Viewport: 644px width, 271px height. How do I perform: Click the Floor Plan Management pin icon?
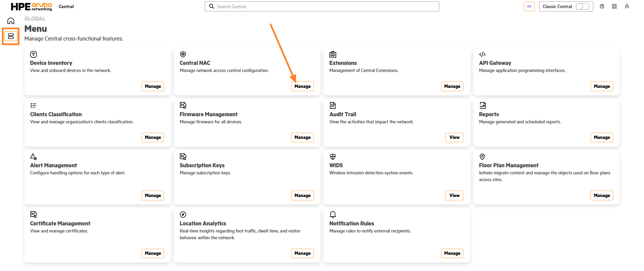pyautogui.click(x=482, y=157)
